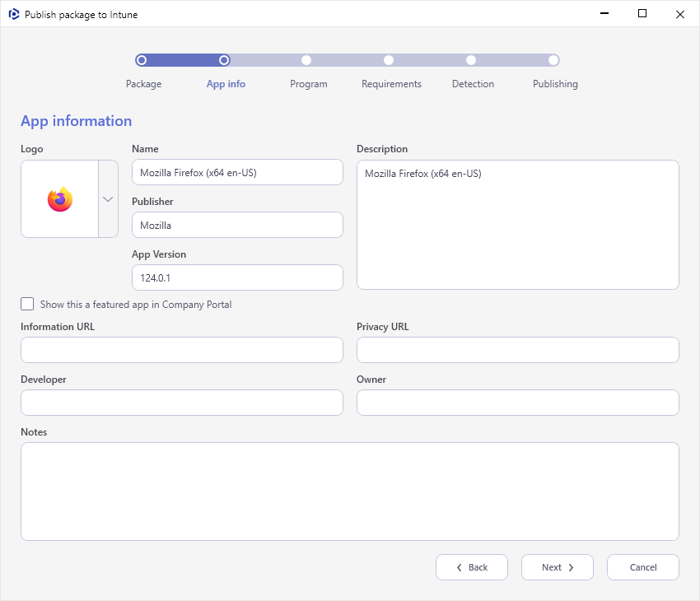Go to the Publishing step

555,84
